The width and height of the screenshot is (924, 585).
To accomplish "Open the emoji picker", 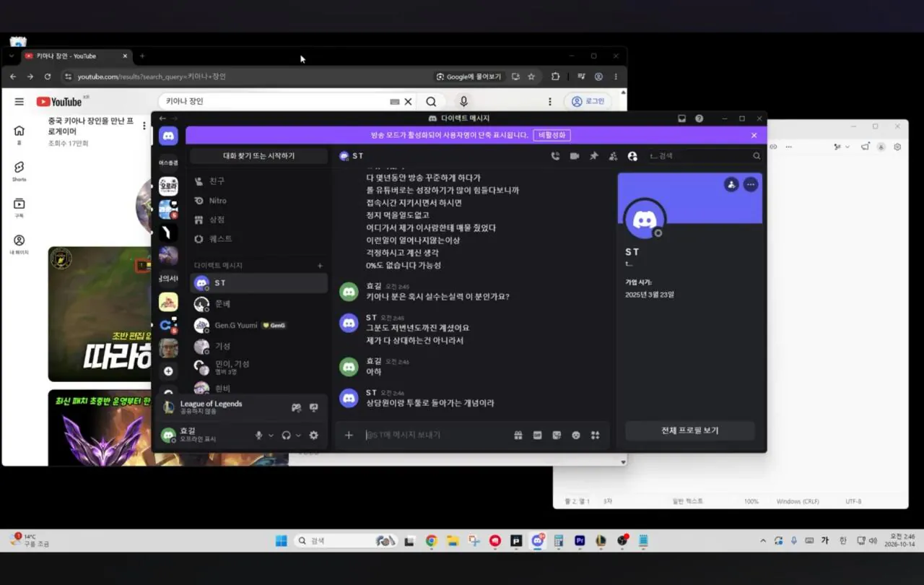I will click(x=576, y=435).
